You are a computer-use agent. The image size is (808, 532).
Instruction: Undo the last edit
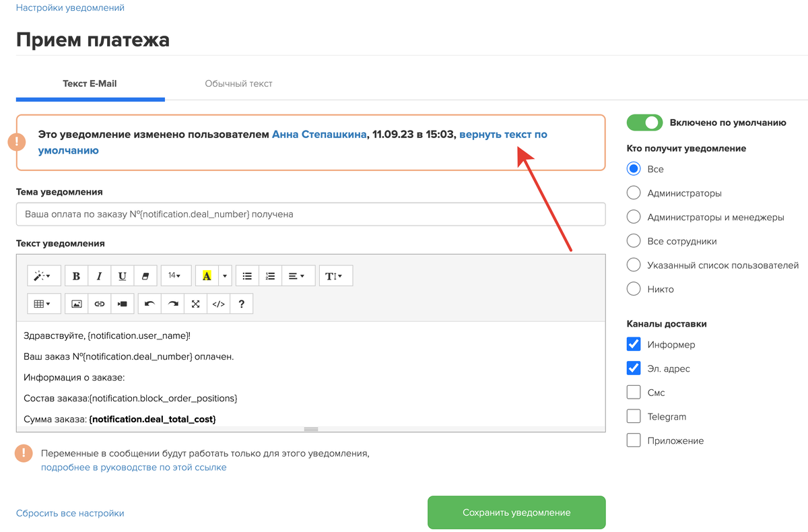point(149,304)
